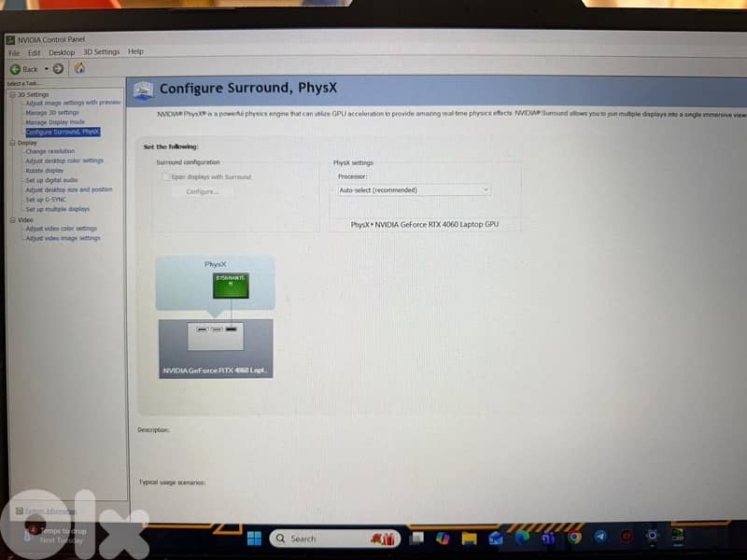Open the 3D Settings menu
This screenshot has width=747, height=560.
[x=102, y=52]
